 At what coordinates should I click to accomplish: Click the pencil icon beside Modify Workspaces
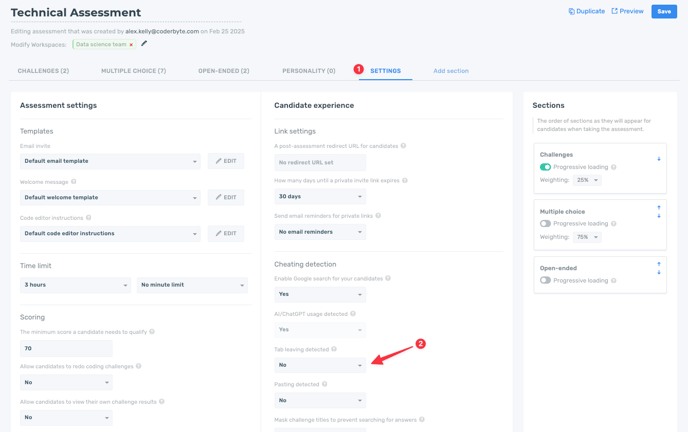click(144, 44)
